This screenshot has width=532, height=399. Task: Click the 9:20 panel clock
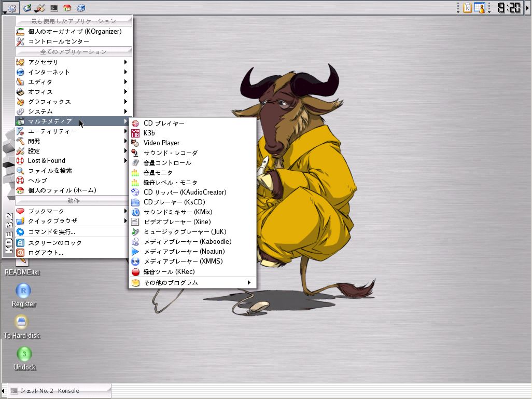pyautogui.click(x=509, y=7)
